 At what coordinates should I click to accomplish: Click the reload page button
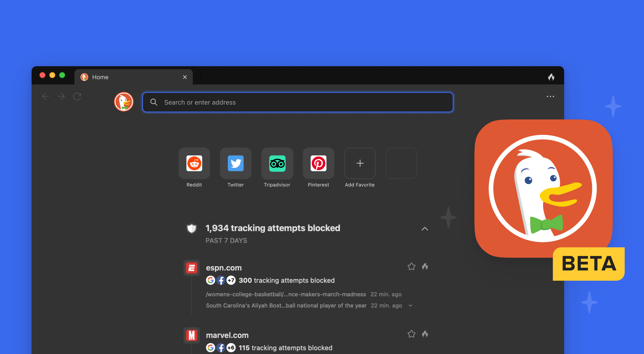pos(78,96)
